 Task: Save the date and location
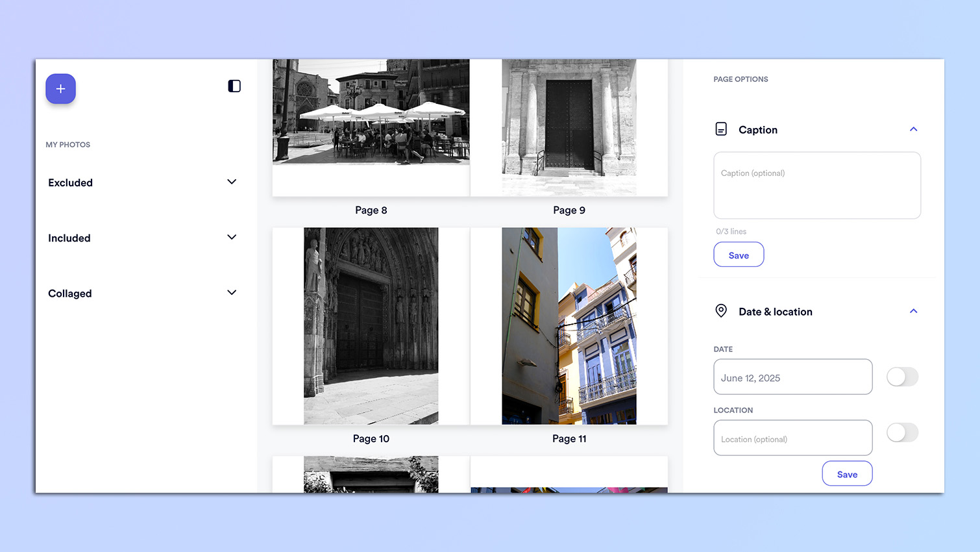click(x=847, y=474)
